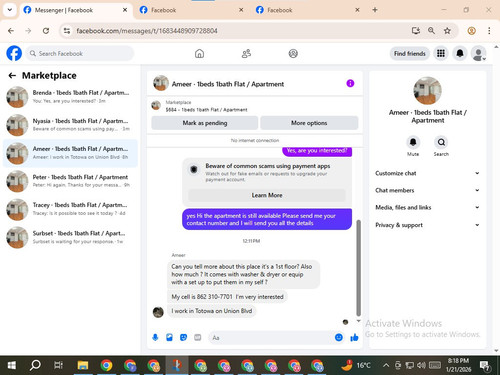500x375 pixels.
Task: Click Ameer's large profile picture in right panel
Action: [427, 91]
